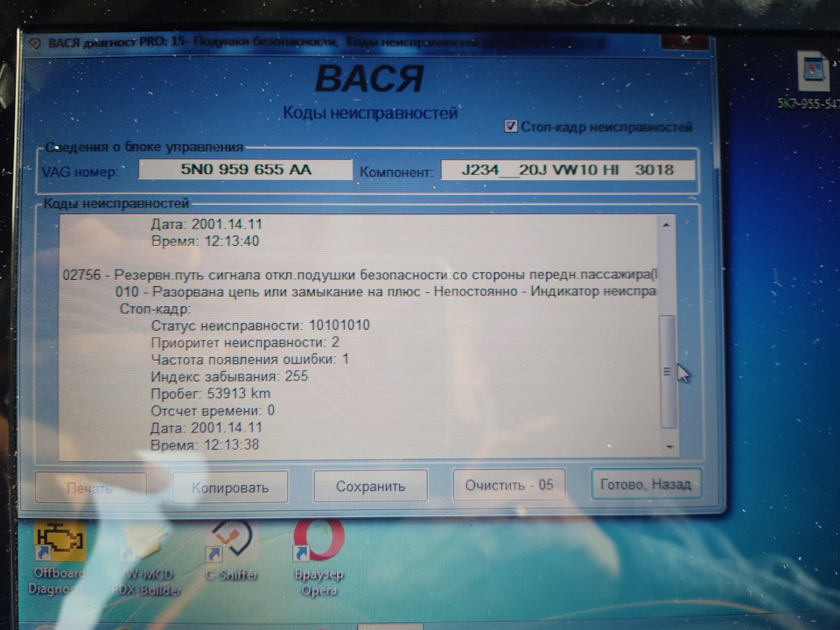Click the Печать button
This screenshot has height=630, width=840.
90,488
